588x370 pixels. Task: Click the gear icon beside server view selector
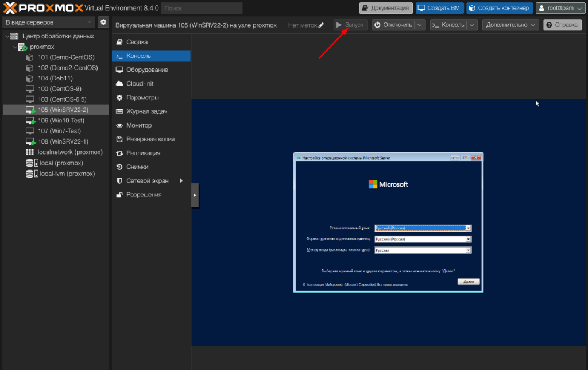coord(103,22)
